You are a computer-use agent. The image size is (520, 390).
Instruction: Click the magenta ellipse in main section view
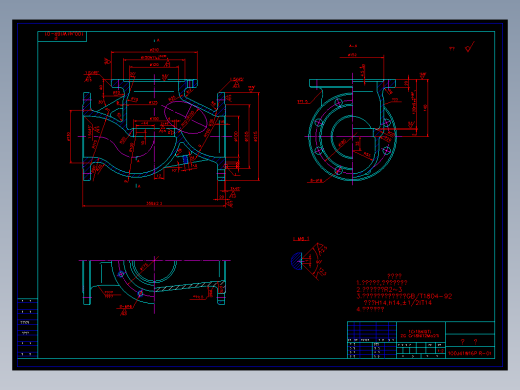coord(186,117)
